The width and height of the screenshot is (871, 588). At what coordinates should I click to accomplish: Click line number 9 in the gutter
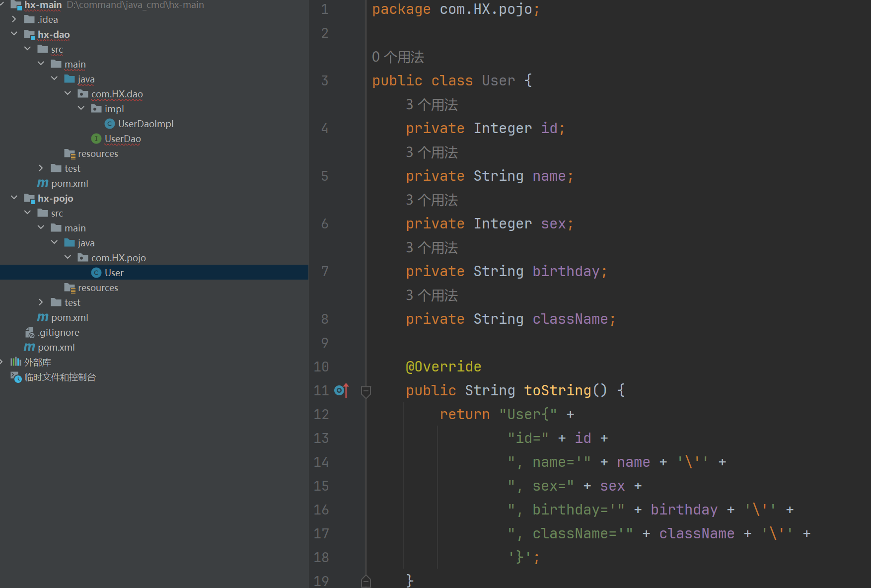click(x=324, y=343)
